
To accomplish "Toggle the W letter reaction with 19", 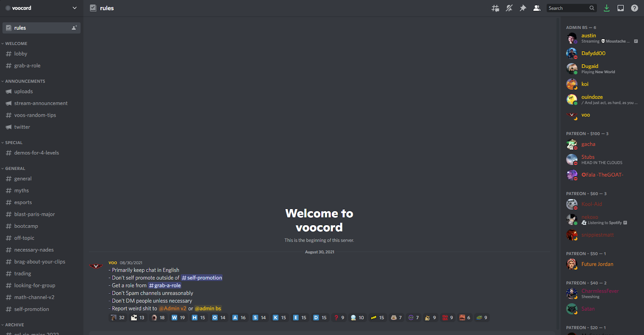I will [178, 318].
